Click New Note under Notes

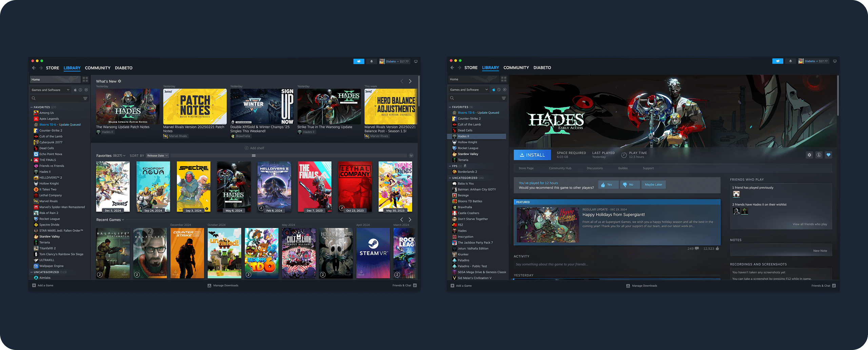820,251
